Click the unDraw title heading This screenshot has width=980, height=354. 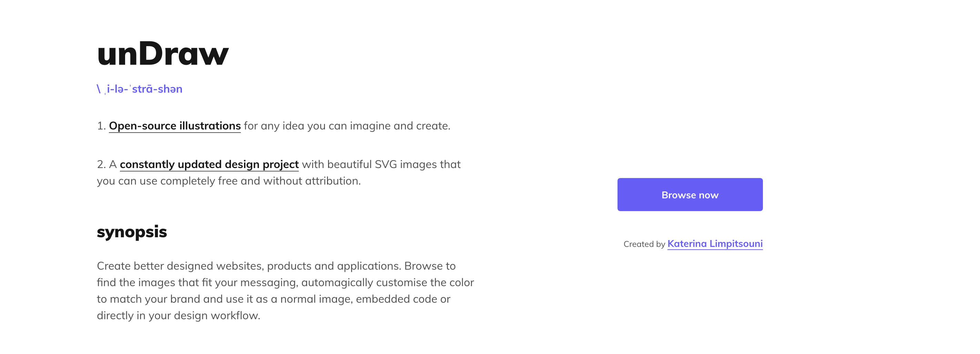[x=163, y=54]
